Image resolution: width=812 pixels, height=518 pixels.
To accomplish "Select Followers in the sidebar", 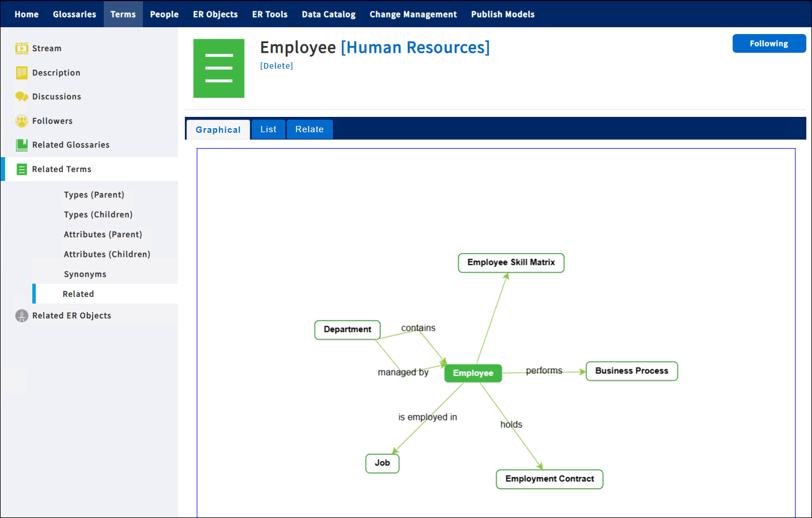I will (52, 121).
